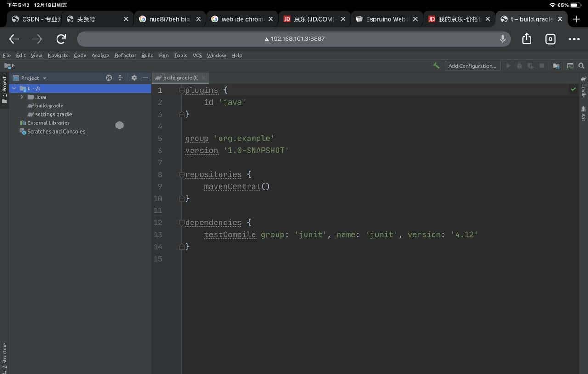Open the Tools menu

(180, 55)
